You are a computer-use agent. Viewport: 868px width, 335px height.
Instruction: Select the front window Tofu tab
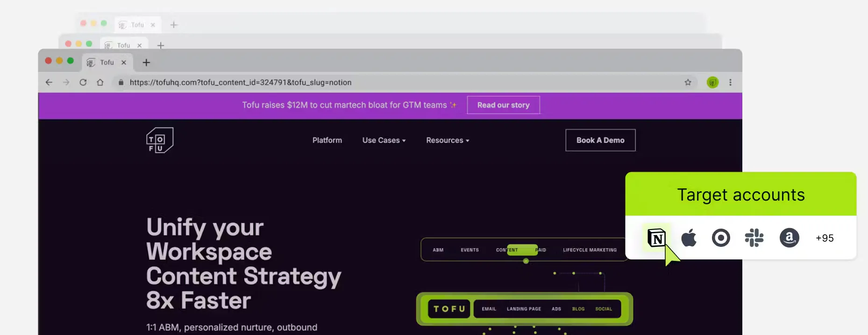pyautogui.click(x=107, y=63)
